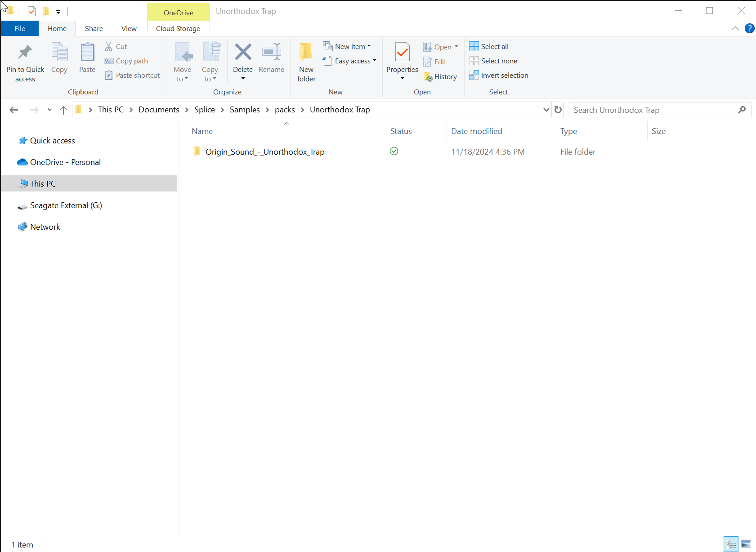
Task: Click the Rename icon
Action: [272, 52]
